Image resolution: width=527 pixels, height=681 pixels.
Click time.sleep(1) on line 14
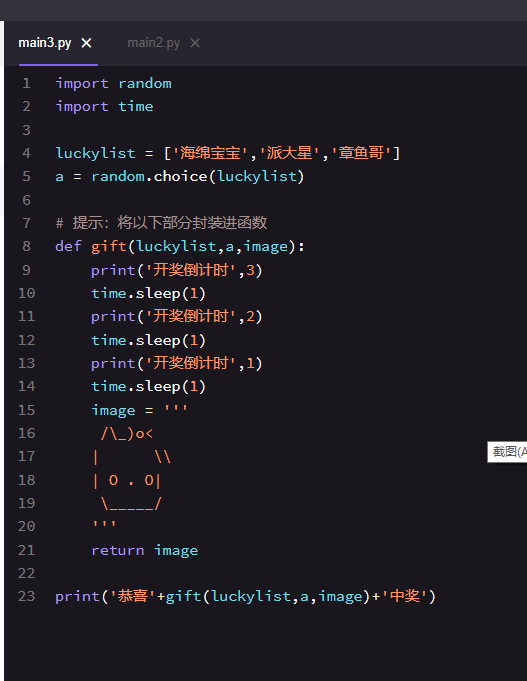(x=148, y=387)
